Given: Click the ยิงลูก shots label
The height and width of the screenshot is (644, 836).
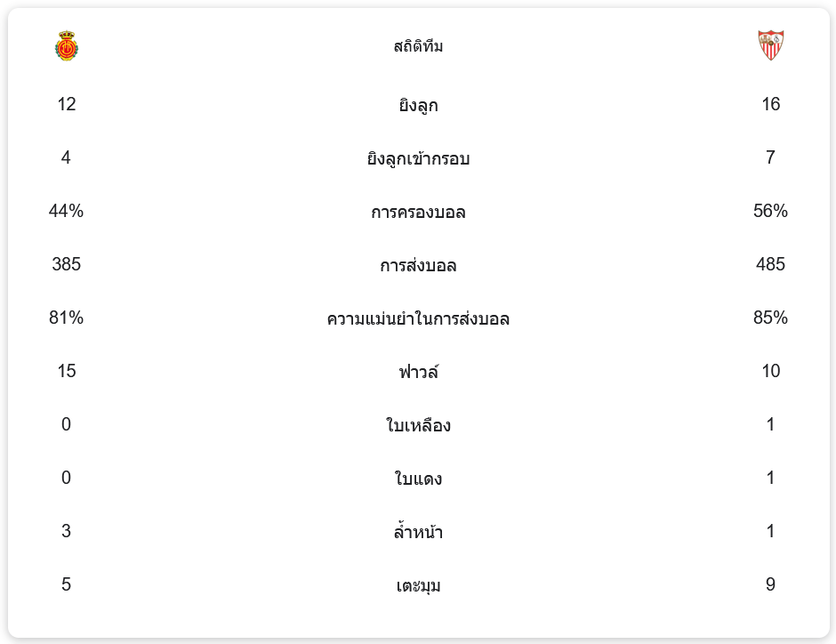Looking at the screenshot, I should (x=418, y=105).
